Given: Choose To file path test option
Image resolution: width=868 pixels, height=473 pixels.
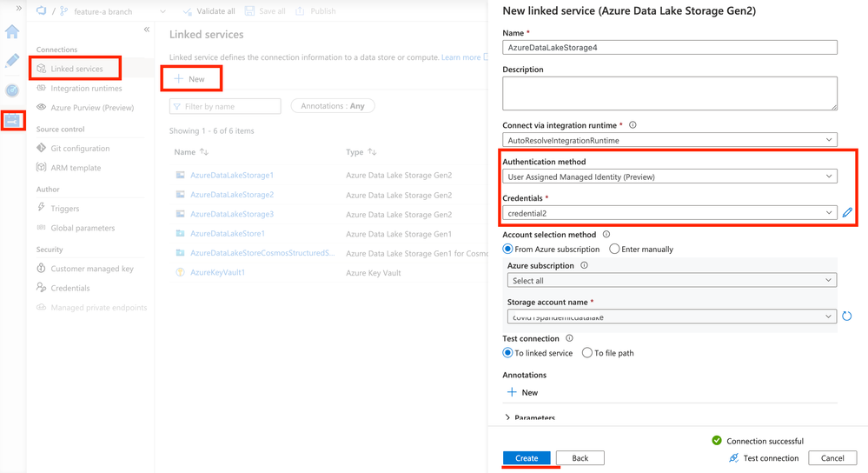Looking at the screenshot, I should pyautogui.click(x=587, y=353).
